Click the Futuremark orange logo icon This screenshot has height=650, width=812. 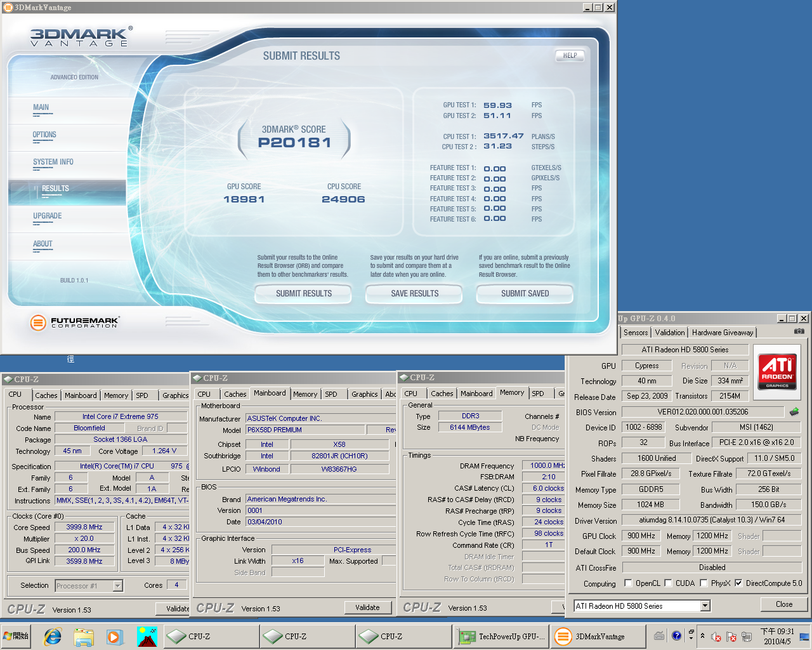38,322
